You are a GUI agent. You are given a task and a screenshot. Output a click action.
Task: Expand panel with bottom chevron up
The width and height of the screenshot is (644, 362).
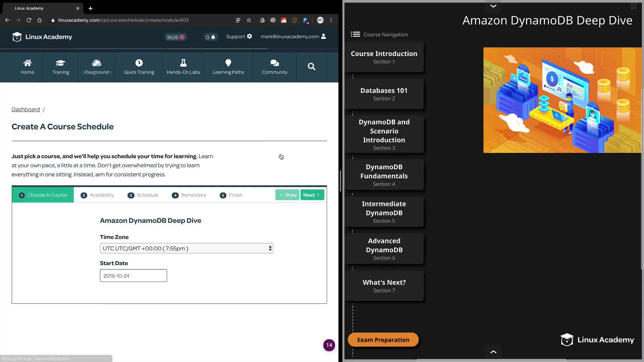[x=493, y=352]
